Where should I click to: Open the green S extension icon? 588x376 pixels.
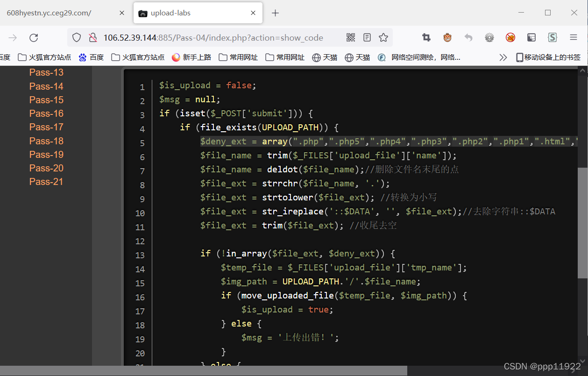[x=553, y=38]
